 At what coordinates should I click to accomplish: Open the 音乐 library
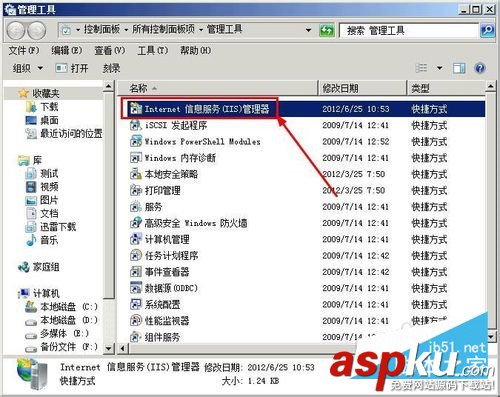click(49, 240)
